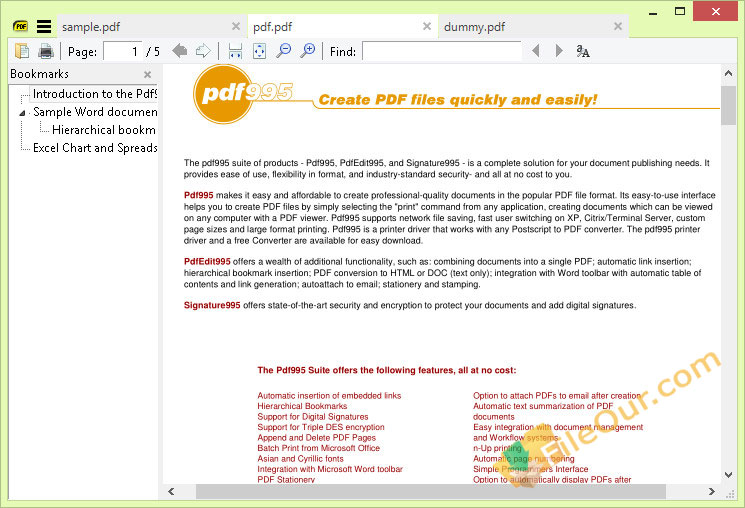Select 'Introduction to the Pdf' bookmark
The width and height of the screenshot is (745, 508).
[95, 94]
